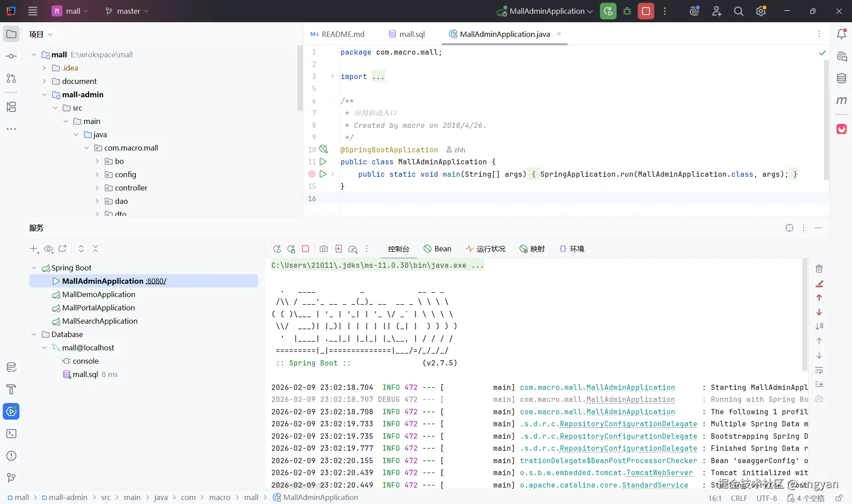Click the mall-admin breadcrumb in the status bar
This screenshot has height=504, width=852.
click(64, 498)
